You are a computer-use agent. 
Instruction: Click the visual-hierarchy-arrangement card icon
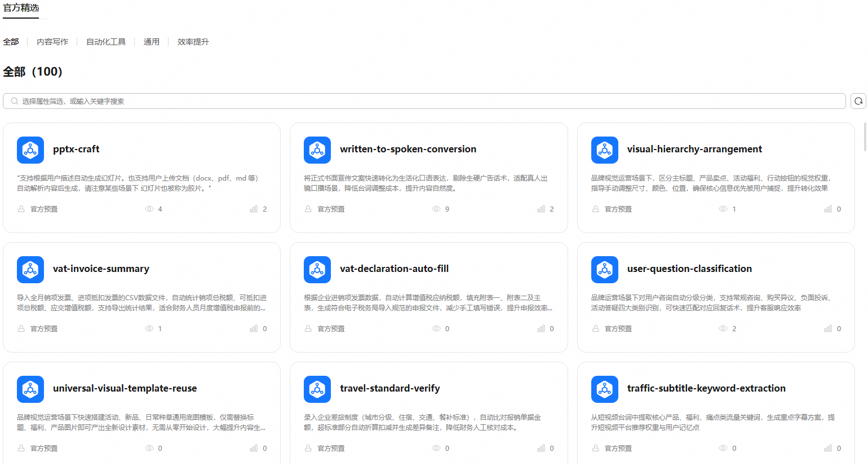coord(605,150)
